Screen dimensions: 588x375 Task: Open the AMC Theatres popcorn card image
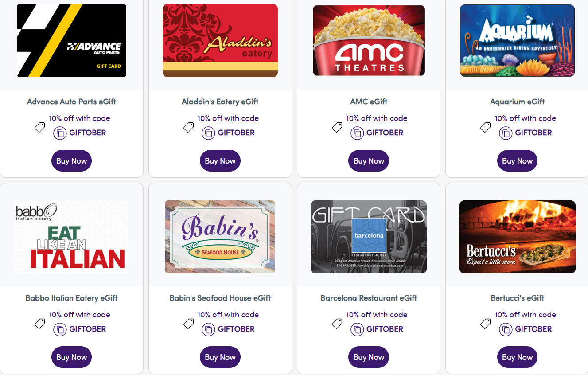pos(368,40)
